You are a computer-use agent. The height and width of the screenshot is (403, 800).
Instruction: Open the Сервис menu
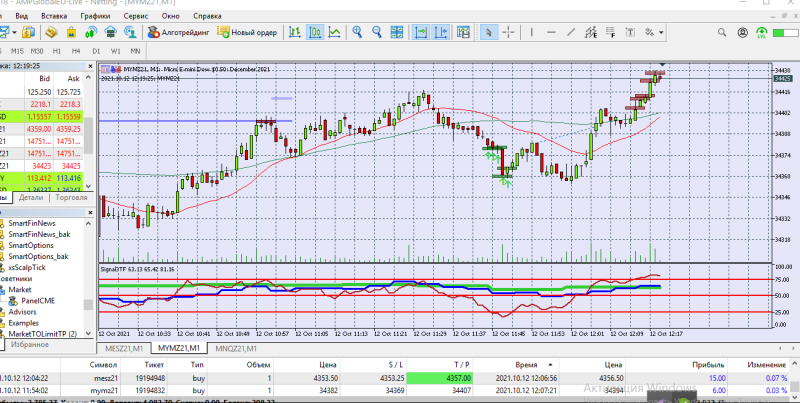tap(135, 16)
